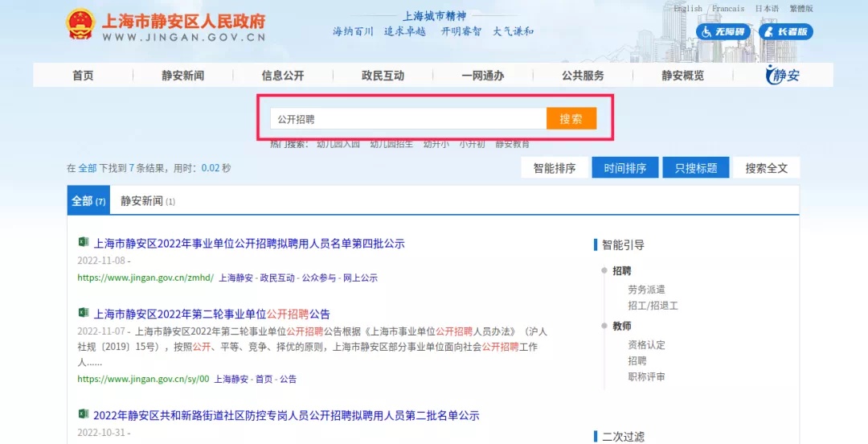Open the 首页 navigation item
868x444 pixels.
(83, 76)
